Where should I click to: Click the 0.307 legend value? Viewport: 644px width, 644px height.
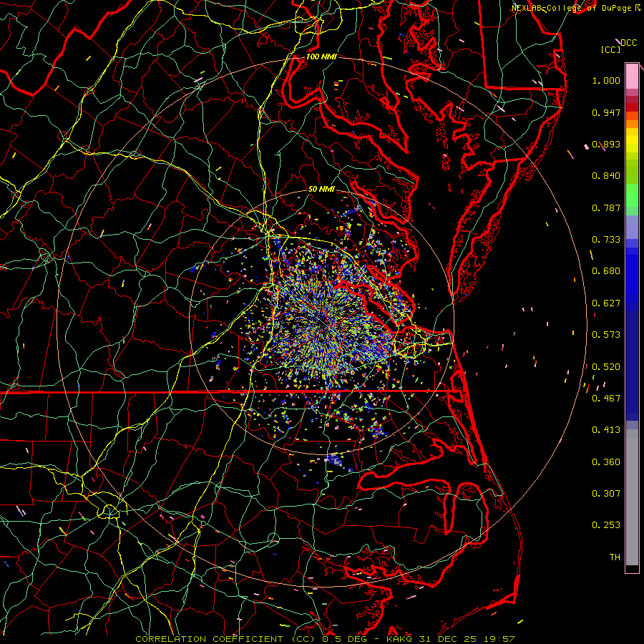pyautogui.click(x=606, y=494)
